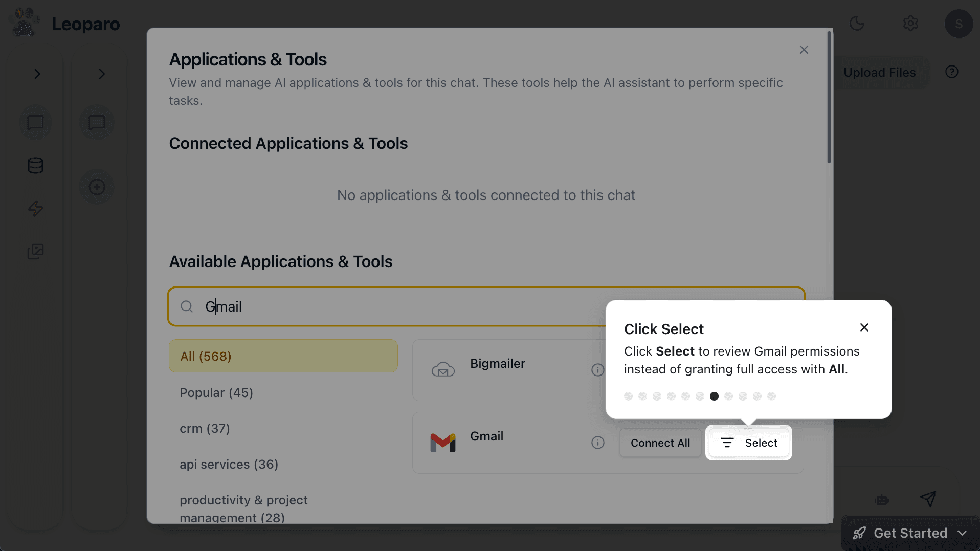Image resolution: width=980 pixels, height=551 pixels.
Task: Select the Popular (45) category
Action: click(216, 392)
